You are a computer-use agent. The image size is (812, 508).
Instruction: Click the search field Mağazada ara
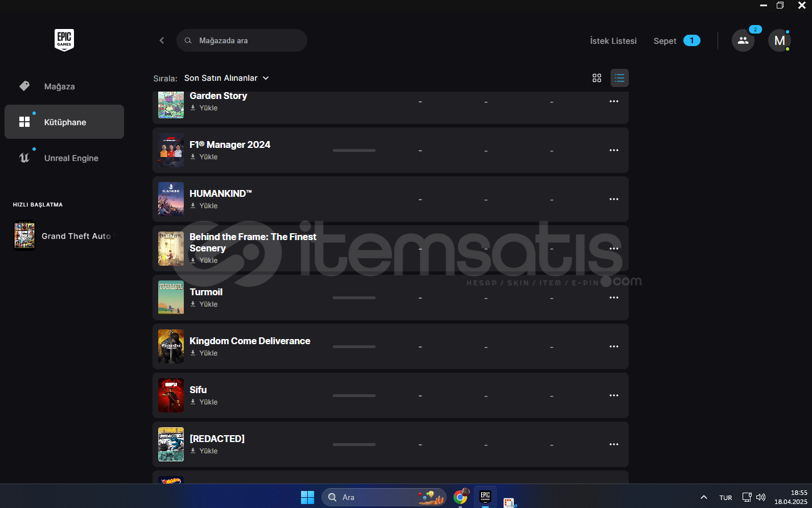tap(242, 40)
